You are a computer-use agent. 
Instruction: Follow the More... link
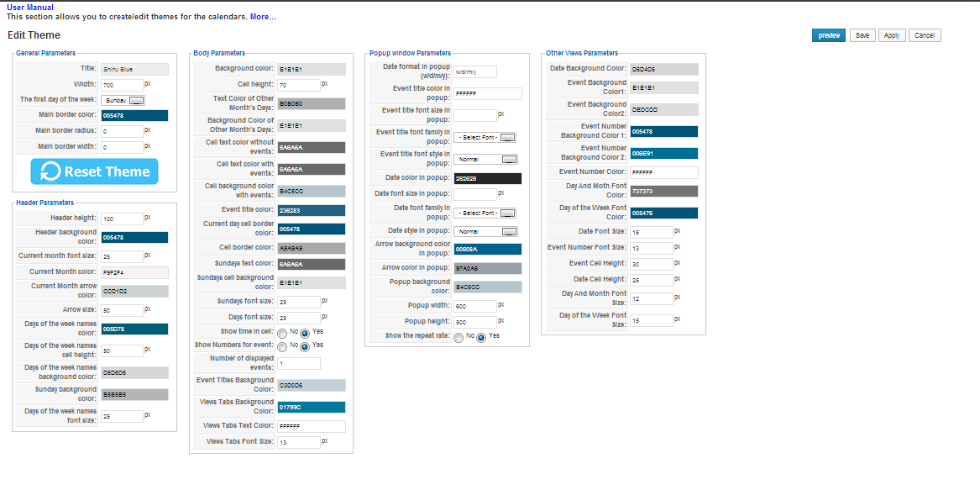coord(263,17)
